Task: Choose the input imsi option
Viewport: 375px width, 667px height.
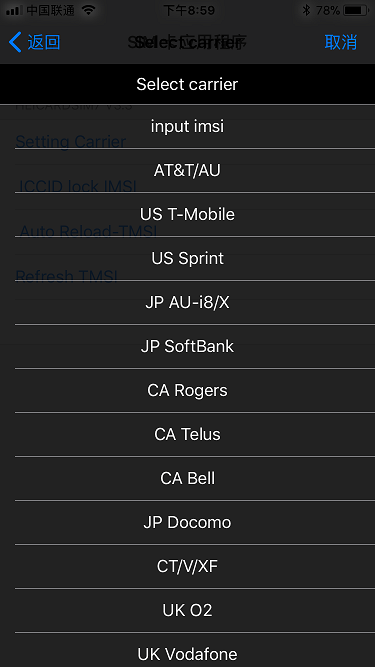Action: pyautogui.click(x=188, y=126)
